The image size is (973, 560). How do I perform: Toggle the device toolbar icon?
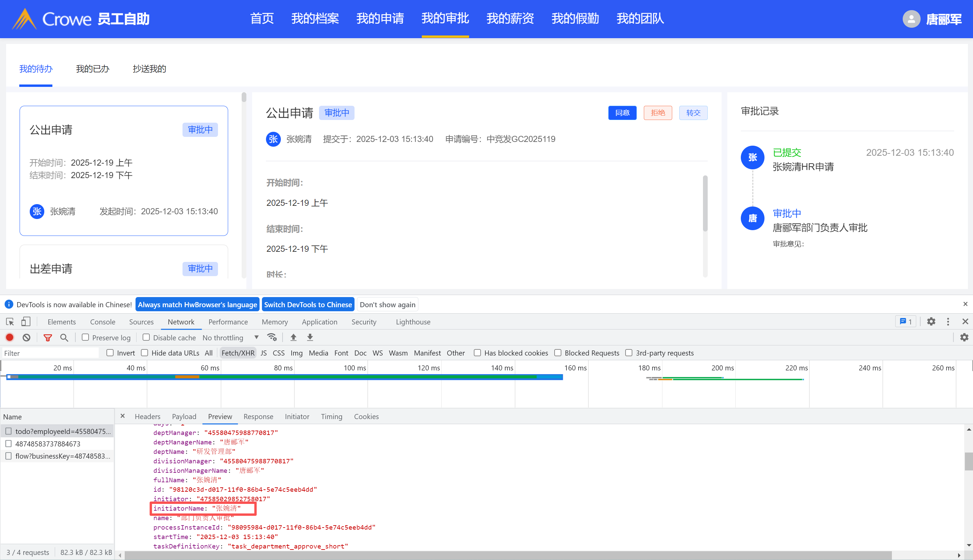tap(26, 321)
